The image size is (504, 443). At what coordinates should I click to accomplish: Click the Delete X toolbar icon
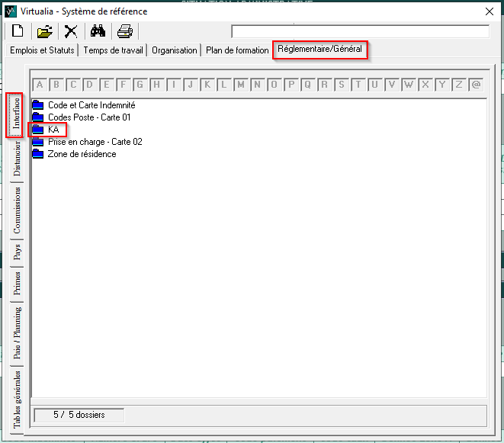[x=71, y=31]
